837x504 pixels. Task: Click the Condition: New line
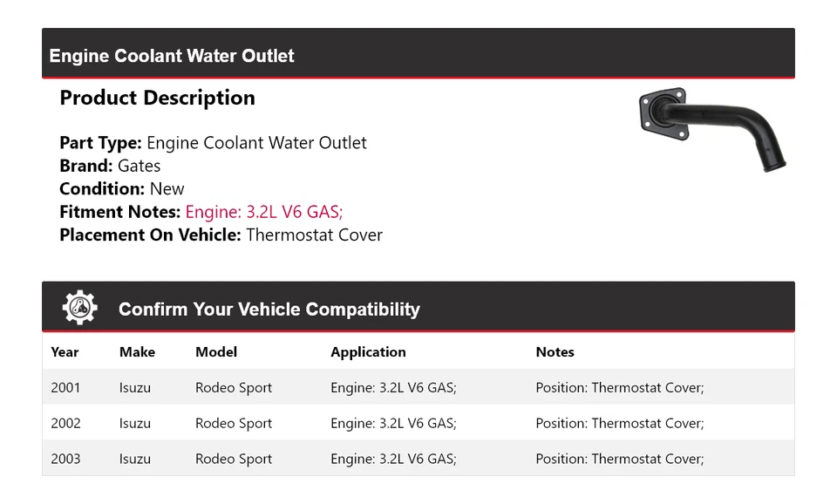(122, 189)
